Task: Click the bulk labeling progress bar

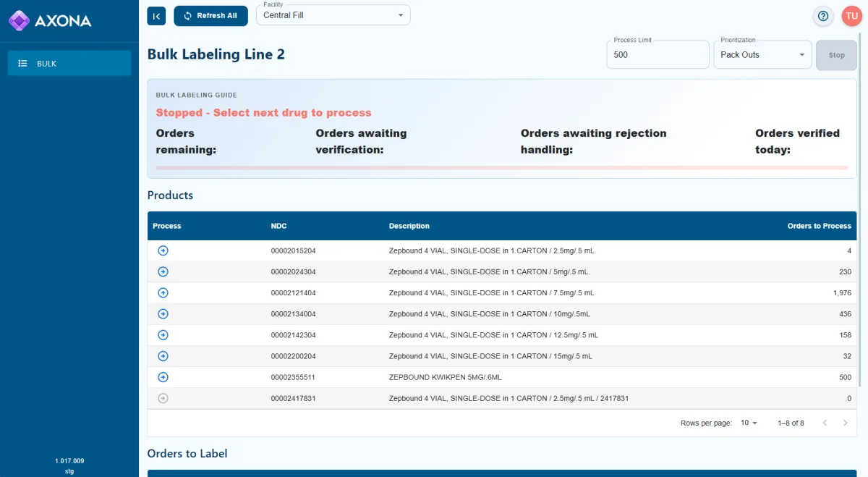Action: (x=502, y=168)
